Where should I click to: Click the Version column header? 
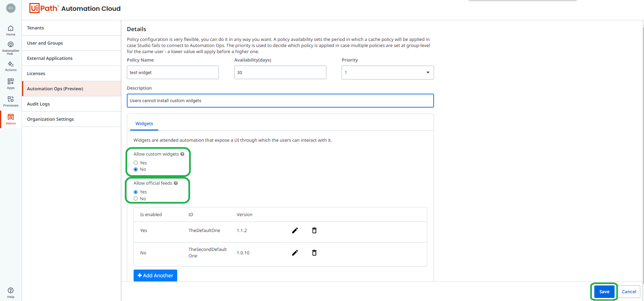point(245,214)
